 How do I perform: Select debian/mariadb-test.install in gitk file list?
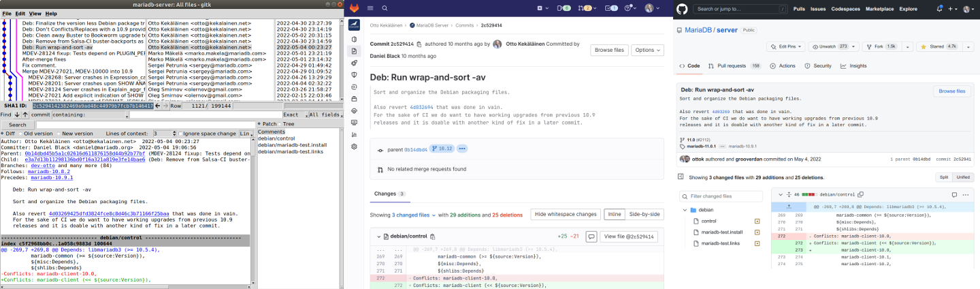292,145
